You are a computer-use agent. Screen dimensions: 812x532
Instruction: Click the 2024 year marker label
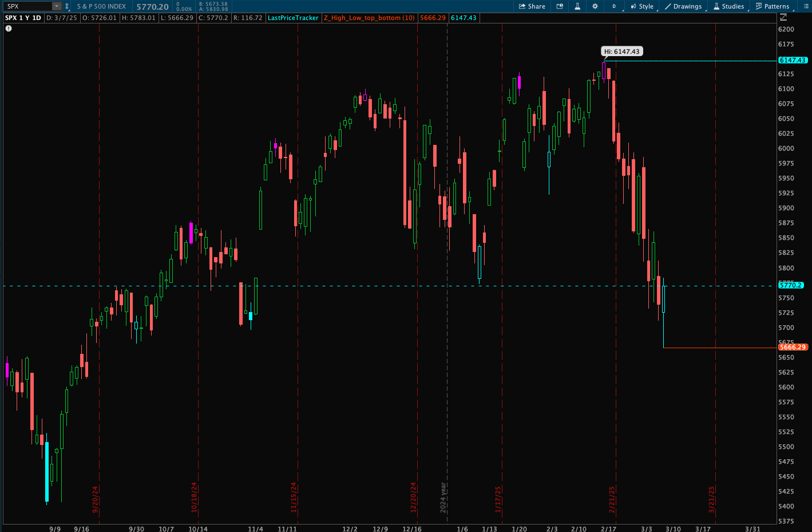pyautogui.click(x=443, y=497)
